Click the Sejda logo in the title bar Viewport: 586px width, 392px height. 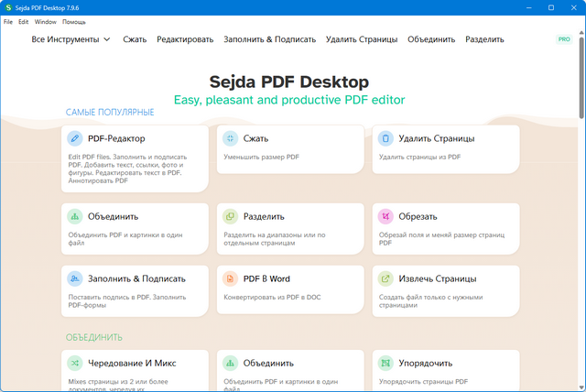coord(8,7)
